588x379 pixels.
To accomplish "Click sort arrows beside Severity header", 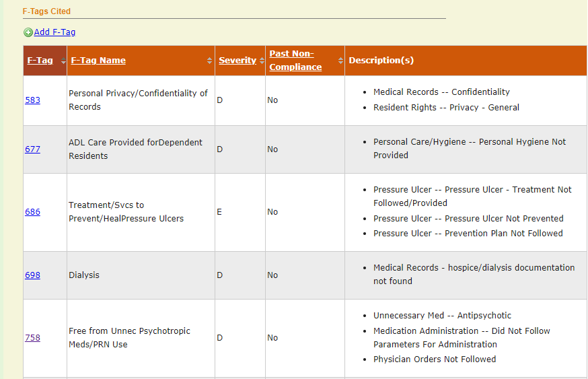I will coord(260,61).
